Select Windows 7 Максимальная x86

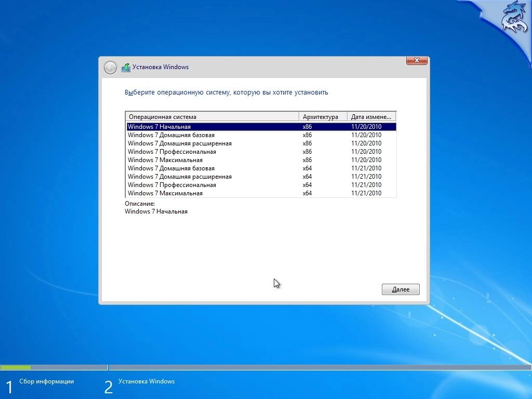[x=261, y=160]
